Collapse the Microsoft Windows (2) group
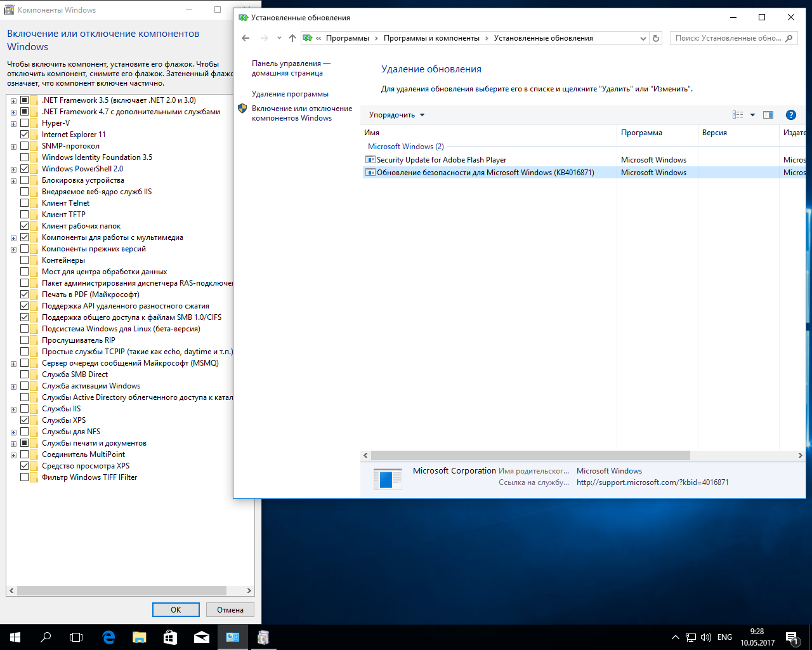812x650 pixels. pyautogui.click(x=406, y=147)
